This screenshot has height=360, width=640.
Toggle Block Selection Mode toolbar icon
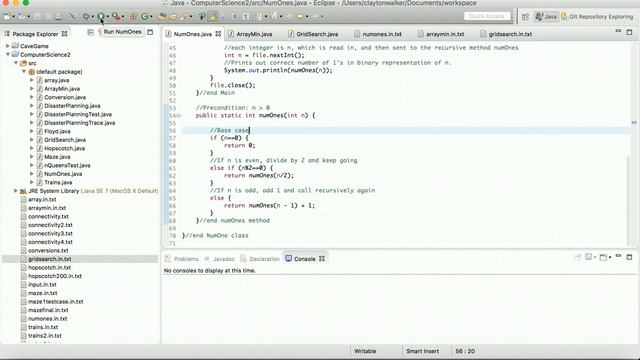click(x=234, y=16)
